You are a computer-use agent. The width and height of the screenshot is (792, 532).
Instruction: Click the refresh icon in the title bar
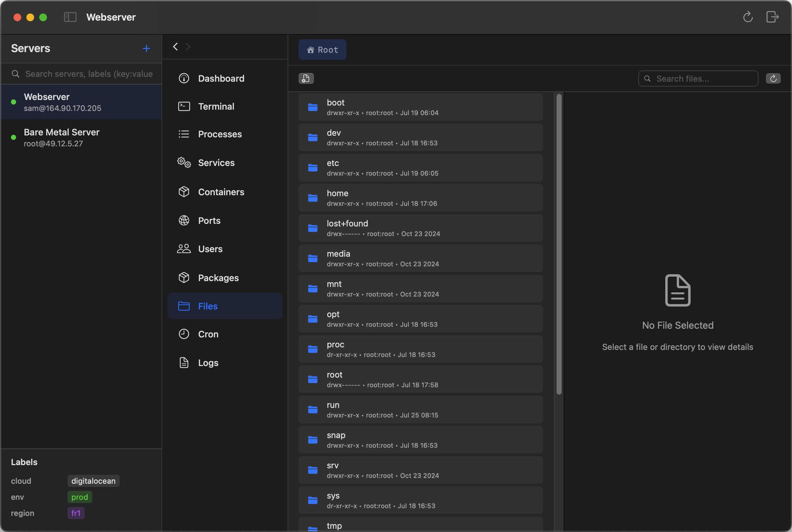(748, 17)
